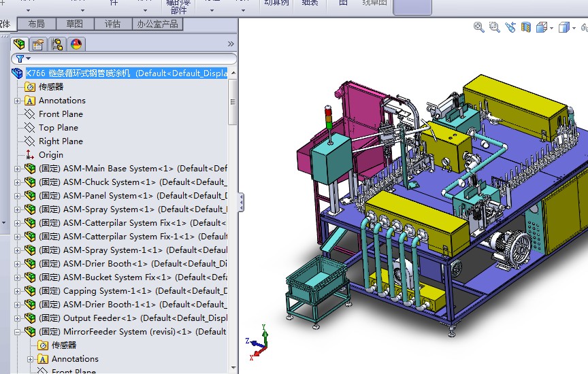The width and height of the screenshot is (588, 374).
Task: Click the Annotations folder icon under K766
Action: pyautogui.click(x=30, y=101)
